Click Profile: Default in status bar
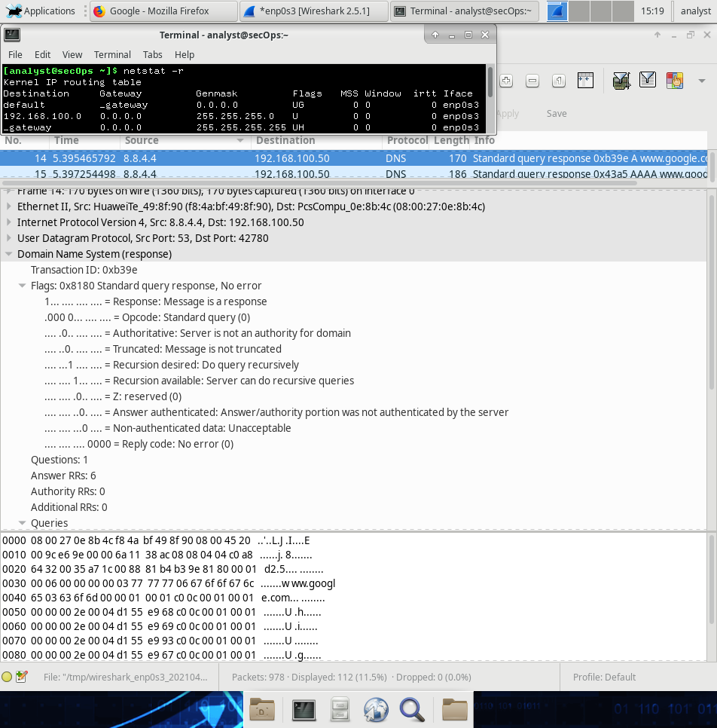Image resolution: width=717 pixels, height=728 pixels. pos(604,677)
